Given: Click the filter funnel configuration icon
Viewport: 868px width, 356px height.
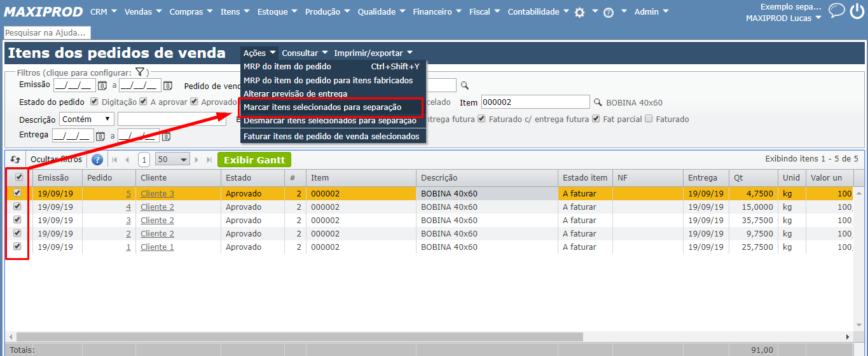Looking at the screenshot, I should (141, 72).
